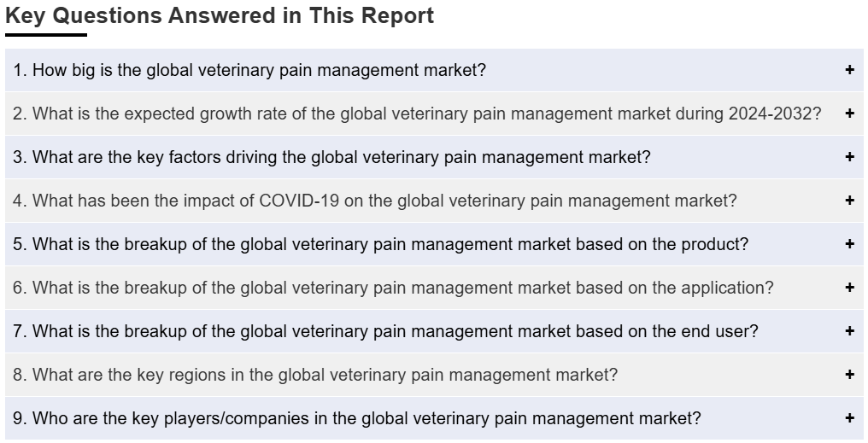Expand key players/companies question plus icon
The image size is (868, 443).
(850, 418)
